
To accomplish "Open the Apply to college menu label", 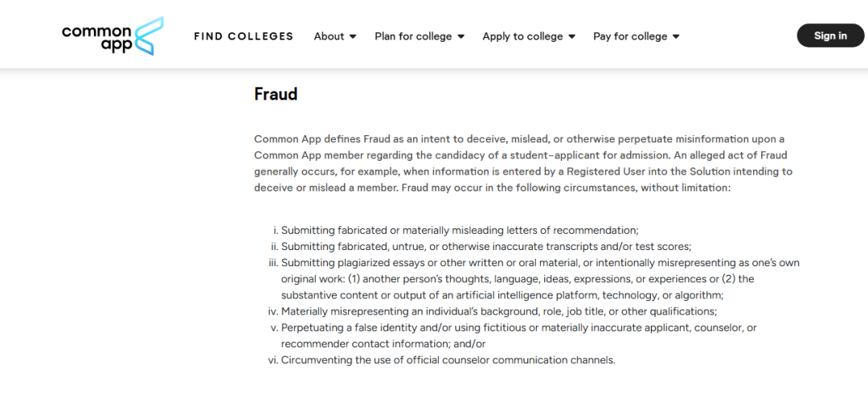I will [x=522, y=36].
